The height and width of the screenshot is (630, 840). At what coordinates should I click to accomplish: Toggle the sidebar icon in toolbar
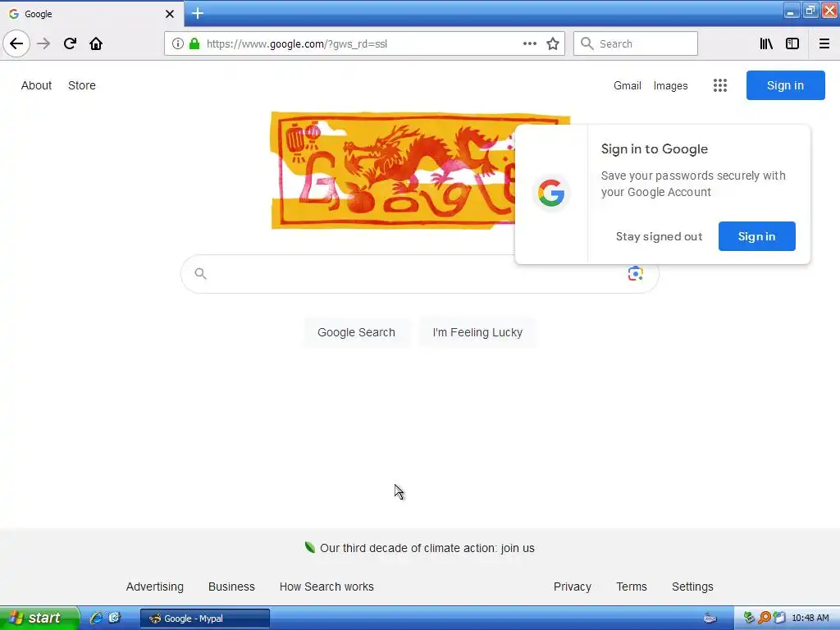(792, 43)
